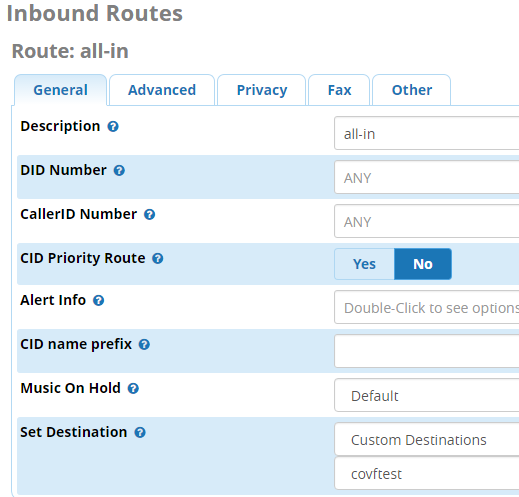Go to the Fax tab

click(339, 90)
